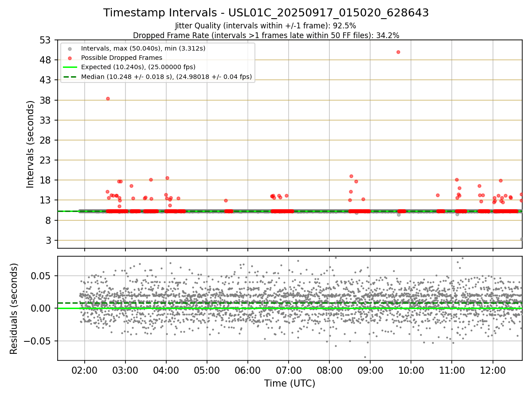Click the 38-second outlier point near 02:30
Image resolution: width=532 pixels, height=399 pixels.
coord(108,98)
